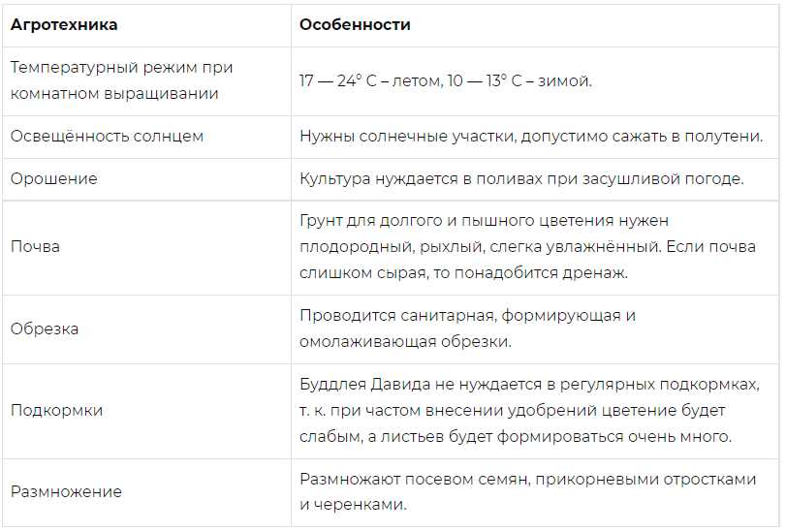Select the 'Подкормки' row label
This screenshot has width=786, height=532.
(x=56, y=411)
